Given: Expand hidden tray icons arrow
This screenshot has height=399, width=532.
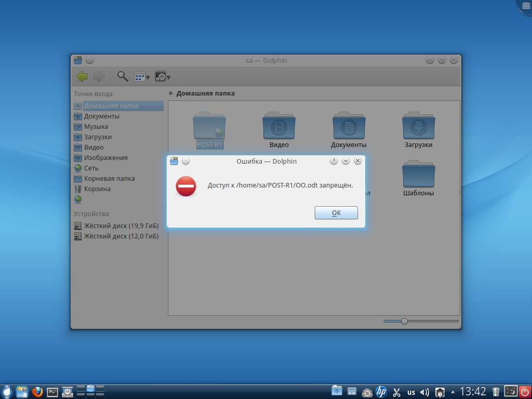Looking at the screenshot, I should [x=453, y=392].
